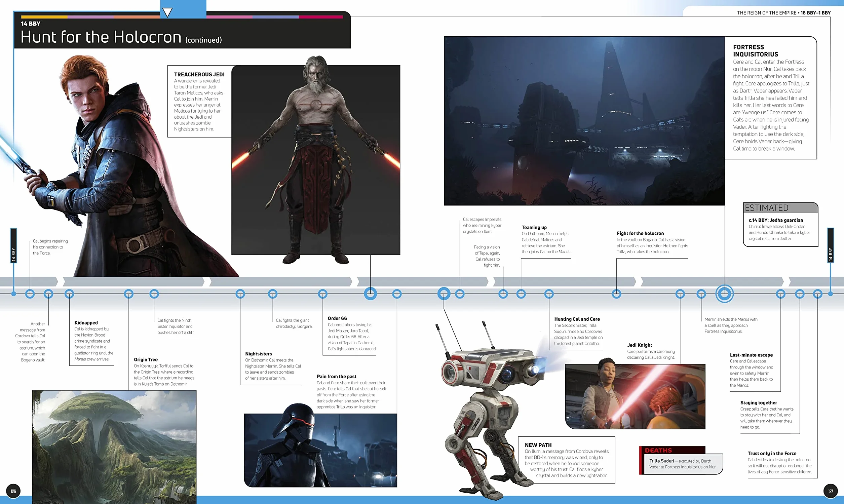Click the marker for Facing a vision of Tapal
Viewport: 844px width, 504px height.
pos(503,294)
